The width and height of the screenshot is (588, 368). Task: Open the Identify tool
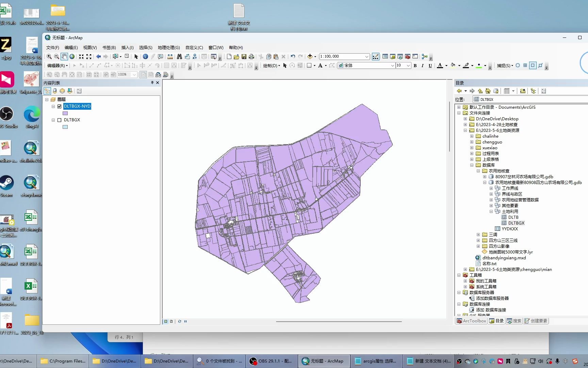pos(146,57)
